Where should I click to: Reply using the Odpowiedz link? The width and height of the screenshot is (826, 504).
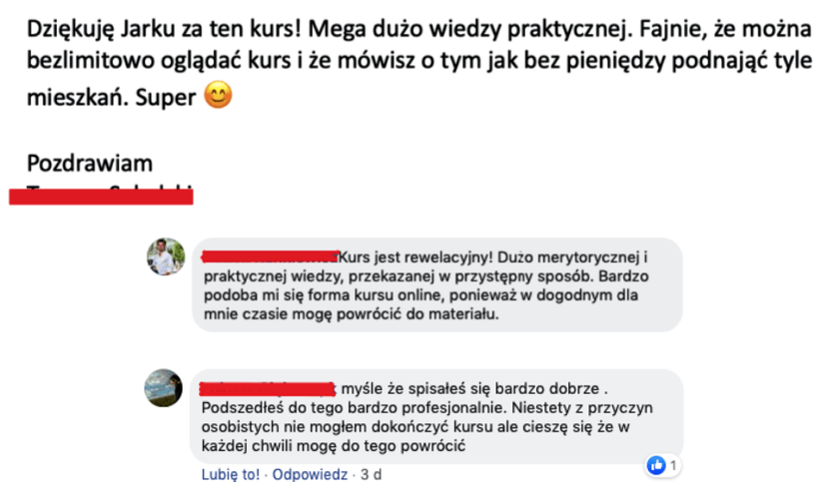tap(310, 474)
